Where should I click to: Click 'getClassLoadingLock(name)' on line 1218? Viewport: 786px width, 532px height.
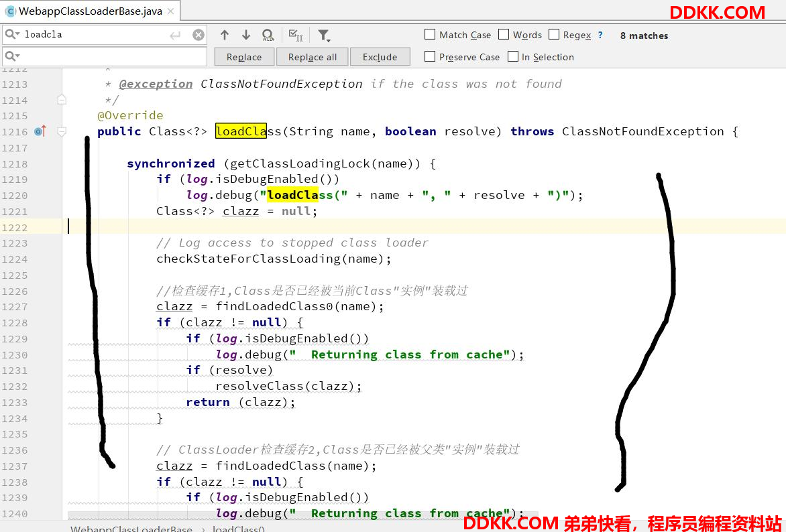click(x=323, y=163)
